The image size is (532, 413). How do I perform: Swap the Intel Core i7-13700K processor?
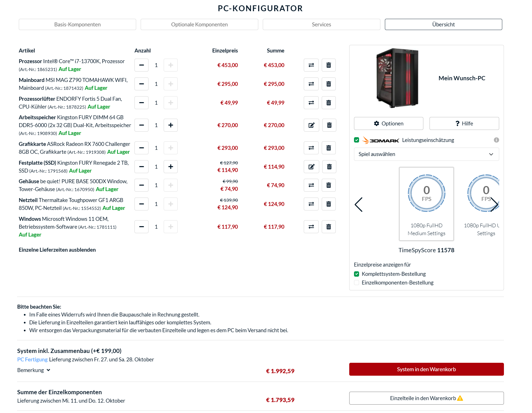tap(311, 65)
